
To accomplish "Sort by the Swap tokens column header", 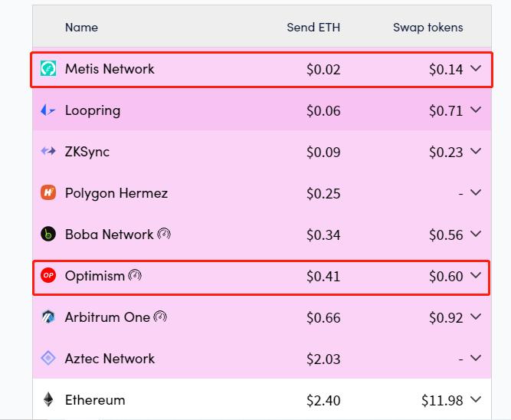I will point(427,28).
